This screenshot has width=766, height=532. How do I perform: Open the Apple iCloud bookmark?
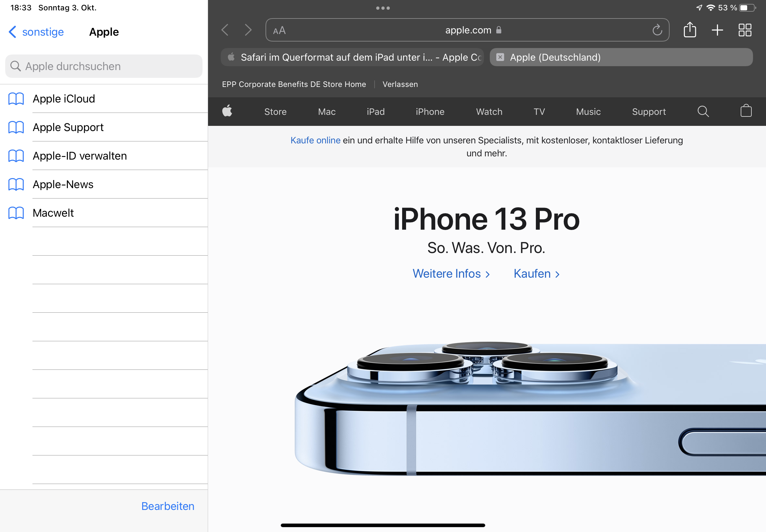click(x=64, y=99)
